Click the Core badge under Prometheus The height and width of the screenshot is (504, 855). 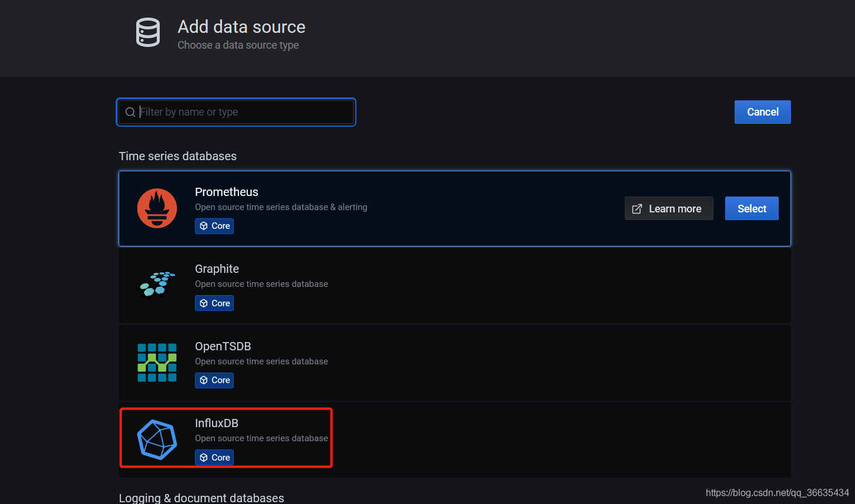(214, 226)
